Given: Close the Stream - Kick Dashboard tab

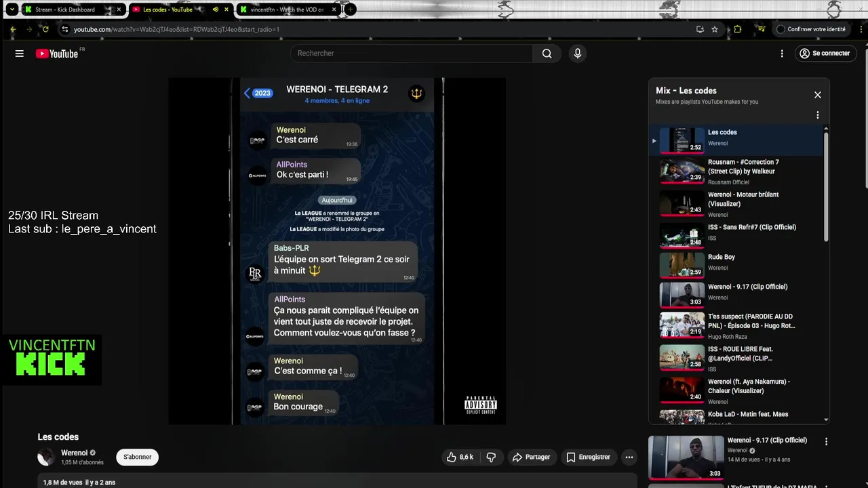Looking at the screenshot, I should tap(119, 9).
